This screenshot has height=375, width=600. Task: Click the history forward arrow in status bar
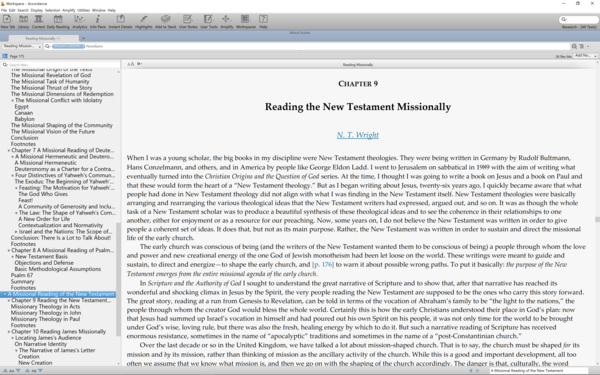(x=477, y=370)
